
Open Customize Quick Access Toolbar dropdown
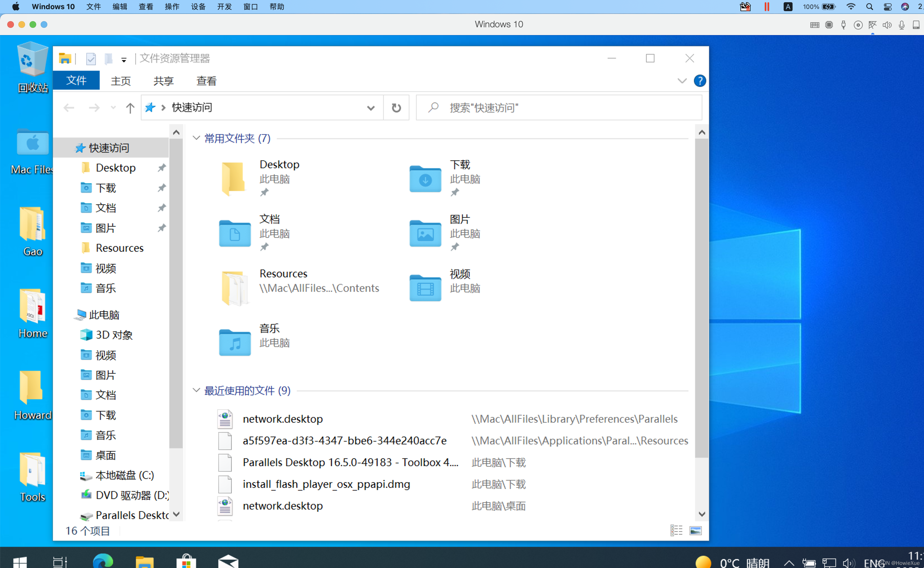(124, 60)
